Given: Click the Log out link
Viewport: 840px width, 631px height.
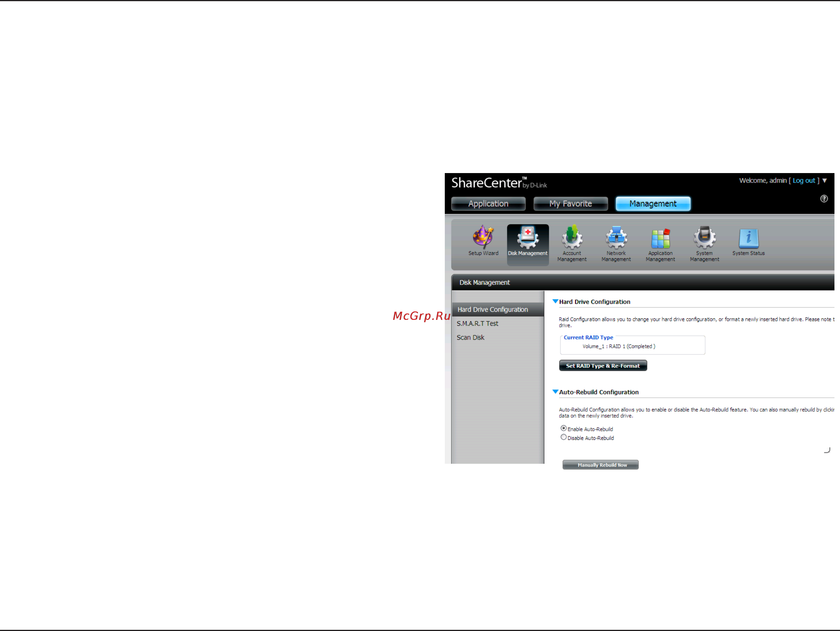Looking at the screenshot, I should (x=804, y=181).
